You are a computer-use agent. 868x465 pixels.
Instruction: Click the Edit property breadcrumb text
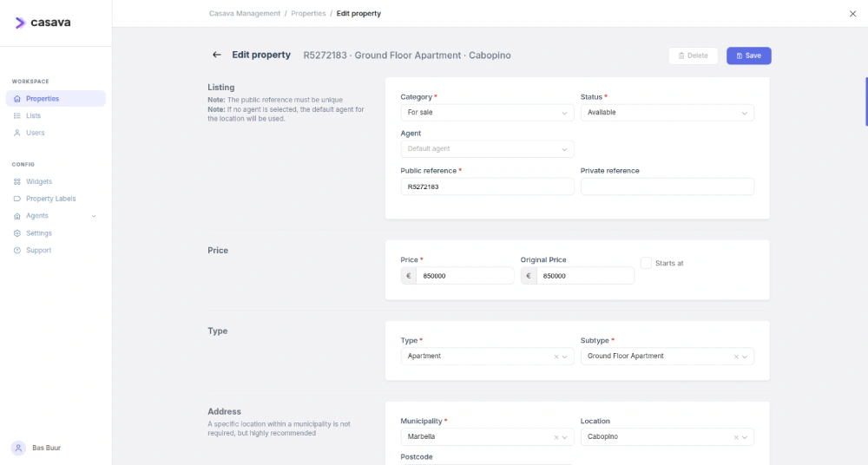pos(358,13)
